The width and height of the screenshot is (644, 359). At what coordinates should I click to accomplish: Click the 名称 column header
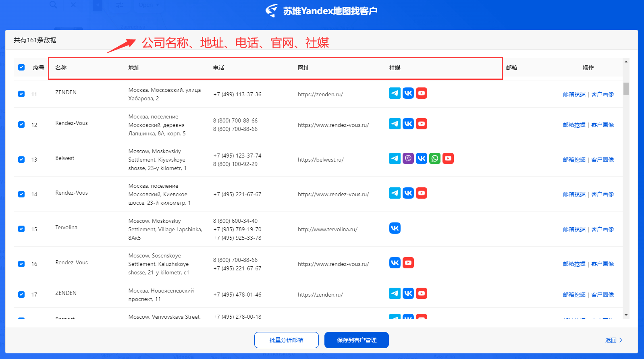(61, 68)
